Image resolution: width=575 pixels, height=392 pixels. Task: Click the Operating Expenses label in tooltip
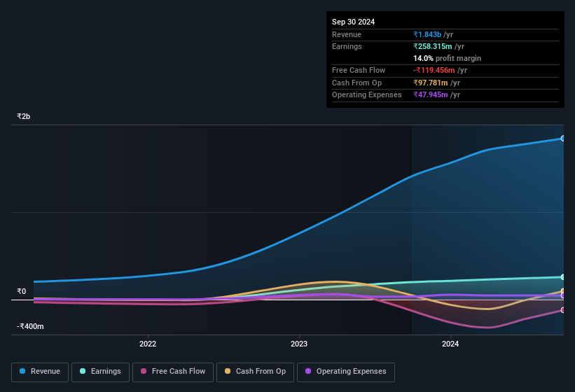(x=367, y=94)
